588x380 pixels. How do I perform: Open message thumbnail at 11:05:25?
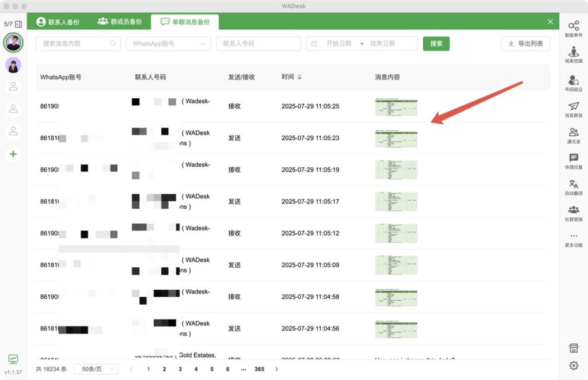coord(396,107)
